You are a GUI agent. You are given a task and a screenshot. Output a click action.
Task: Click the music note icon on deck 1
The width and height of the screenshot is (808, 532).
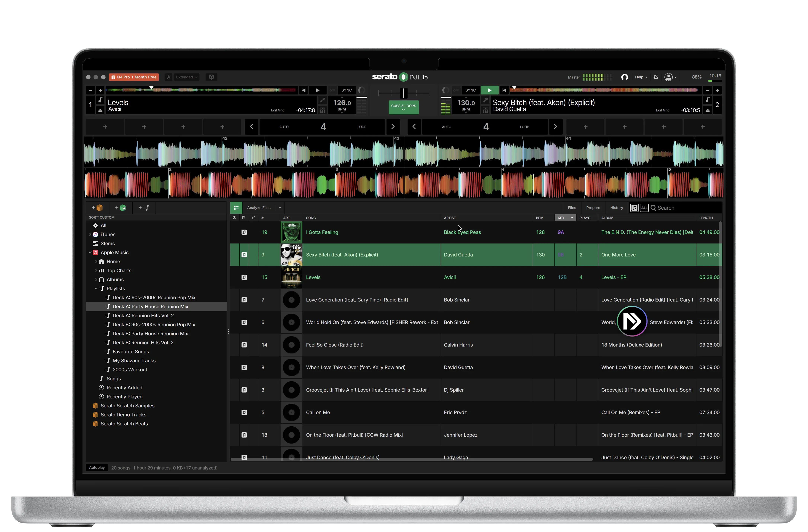tap(100, 100)
